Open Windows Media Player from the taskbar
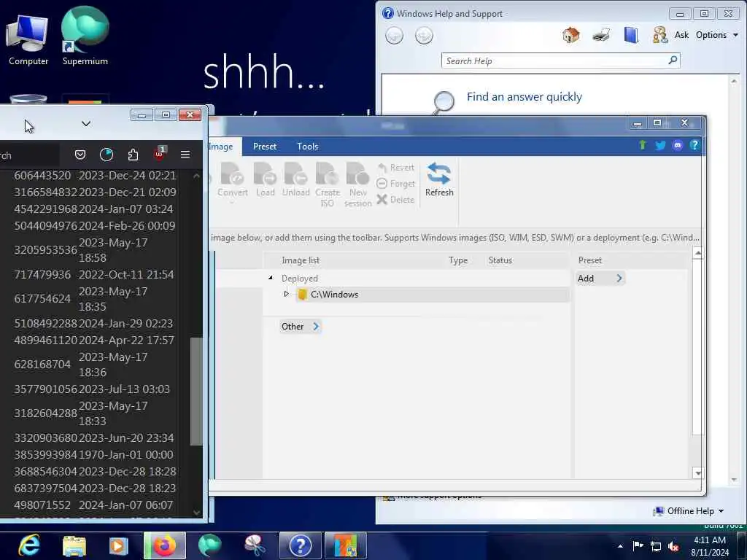Image resolution: width=747 pixels, height=560 pixels. 119,545
